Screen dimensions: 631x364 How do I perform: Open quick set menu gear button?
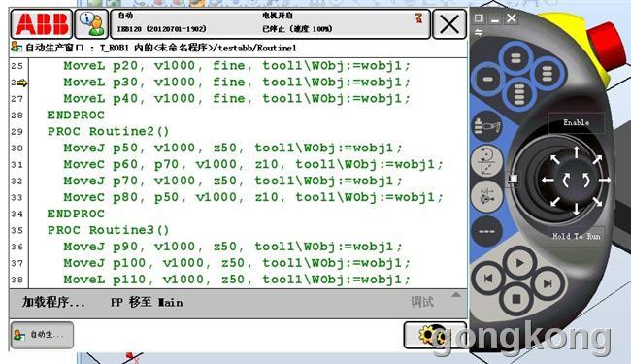(435, 335)
